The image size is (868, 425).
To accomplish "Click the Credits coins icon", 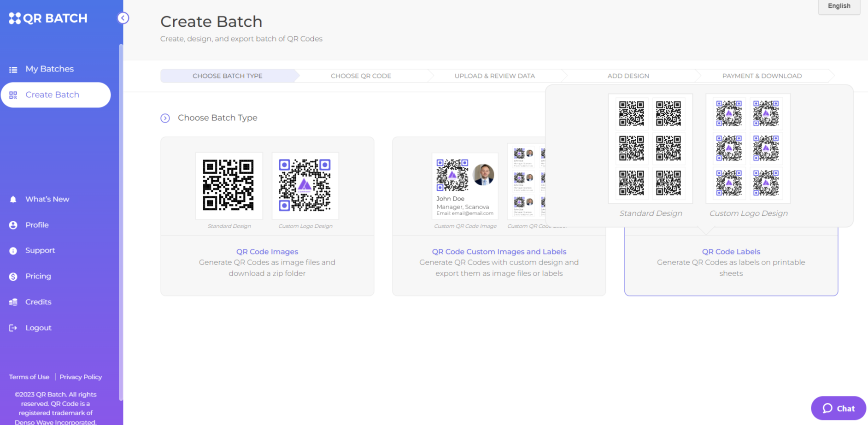I will tap(13, 302).
